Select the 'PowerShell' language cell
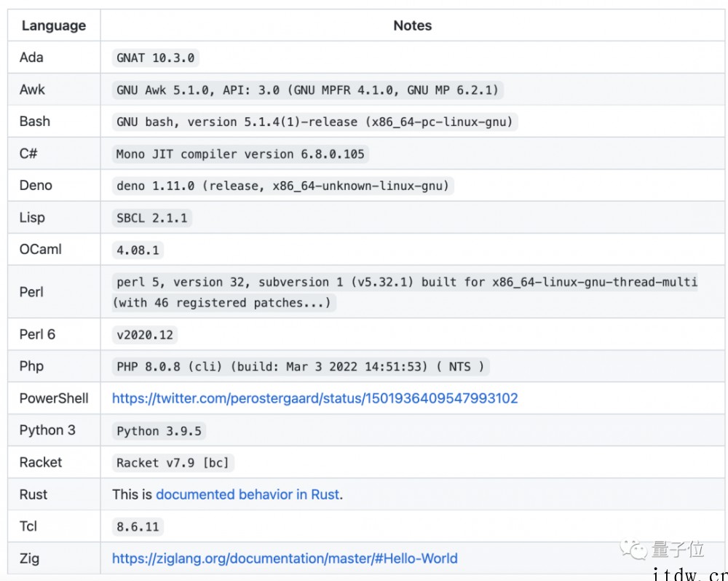Viewport: 728px width, 581px height. pos(54,398)
